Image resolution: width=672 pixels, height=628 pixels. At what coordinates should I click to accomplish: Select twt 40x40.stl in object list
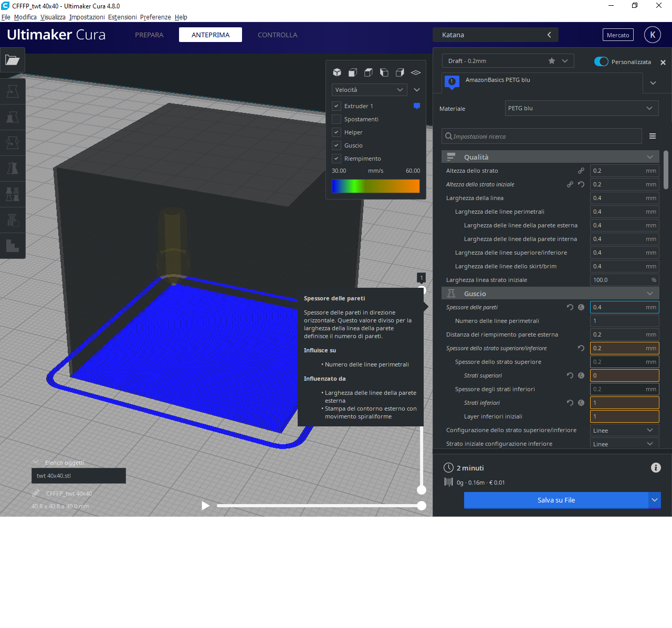79,476
